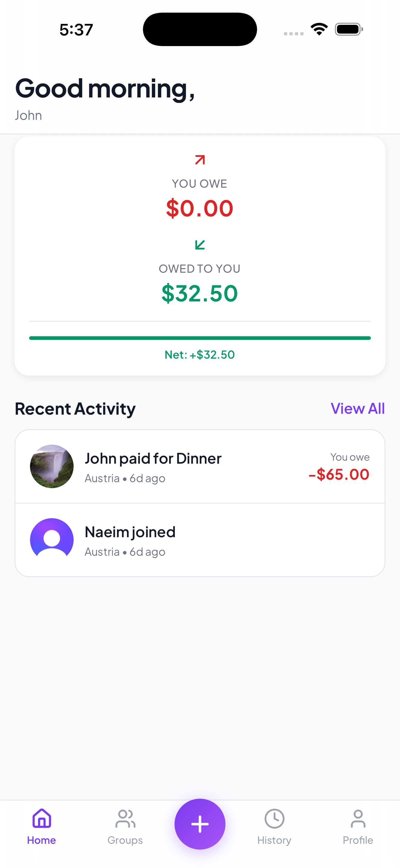The image size is (400, 868).
Task: Tap the $32.50 owed to you amount
Action: point(200,293)
